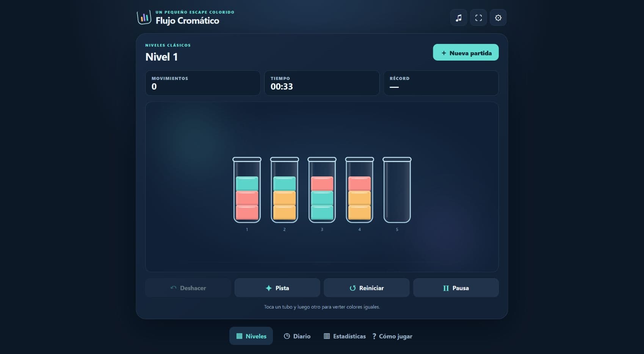Open settings using the gear icon

point(498,18)
